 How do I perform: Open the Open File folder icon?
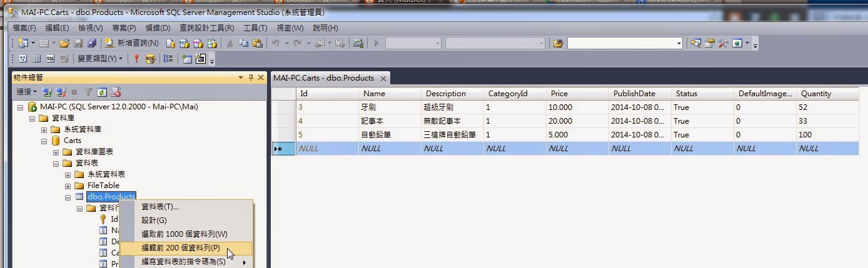coord(64,43)
